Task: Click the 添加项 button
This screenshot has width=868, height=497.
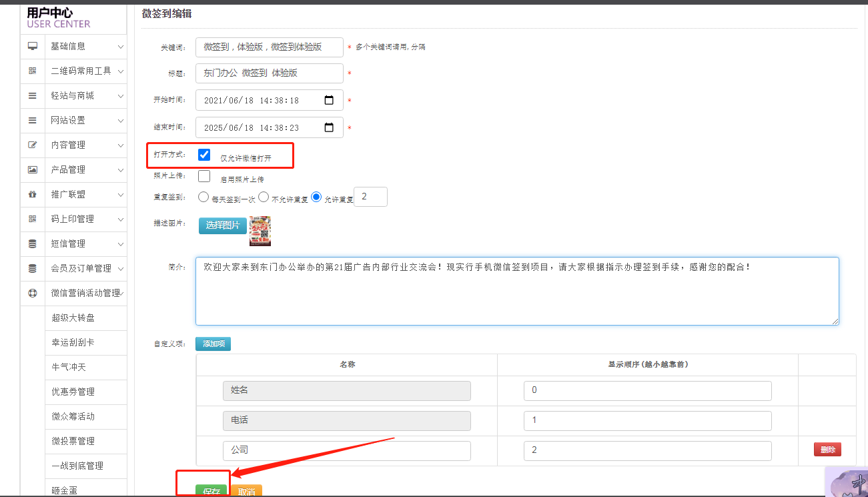Action: tap(213, 344)
